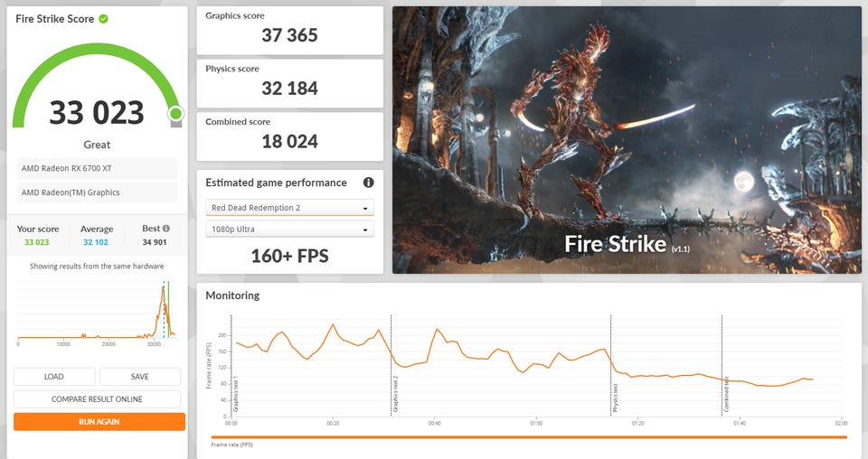Click the SAVE button
The width and height of the screenshot is (868, 459).
[139, 377]
